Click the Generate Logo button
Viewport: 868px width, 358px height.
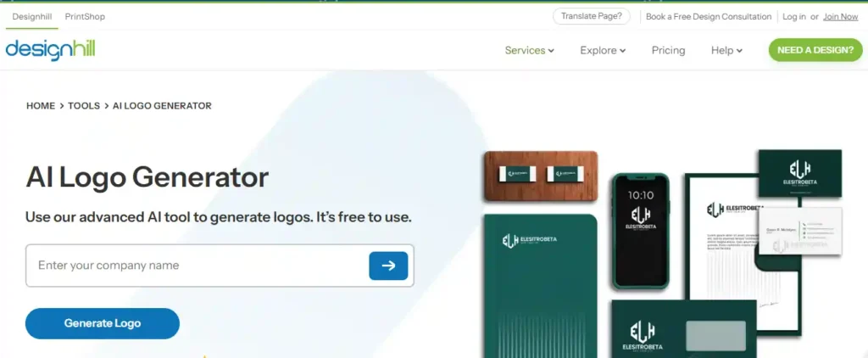click(103, 323)
